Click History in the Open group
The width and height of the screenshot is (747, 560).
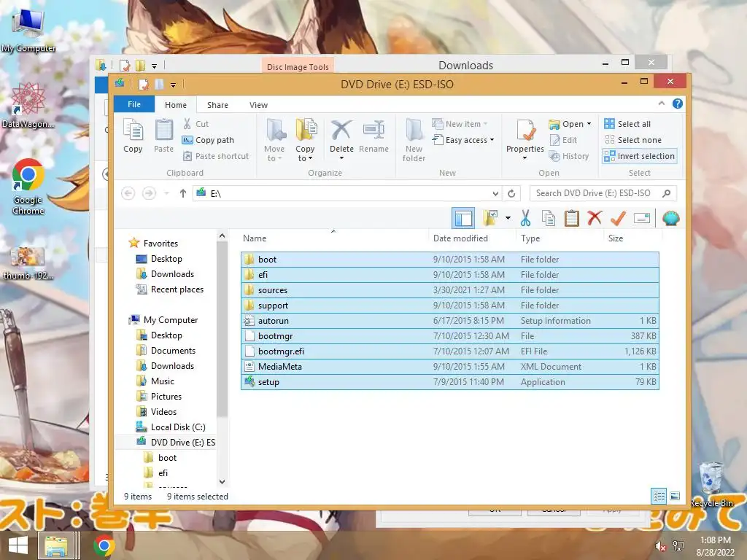[569, 156]
